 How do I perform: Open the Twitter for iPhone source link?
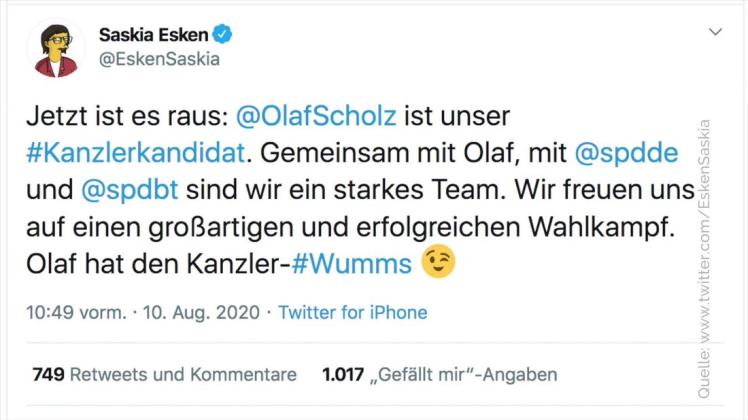point(352,313)
